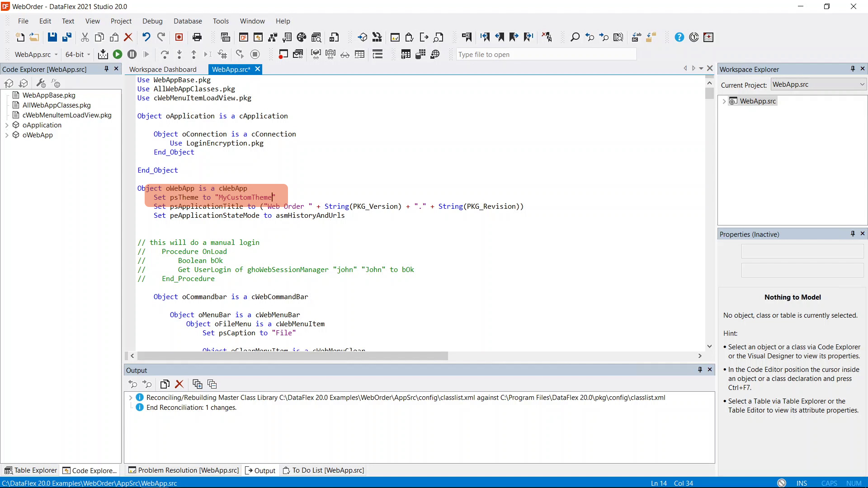The height and width of the screenshot is (488, 868).
Task: Open the To Do List tab
Action: coord(324,470)
